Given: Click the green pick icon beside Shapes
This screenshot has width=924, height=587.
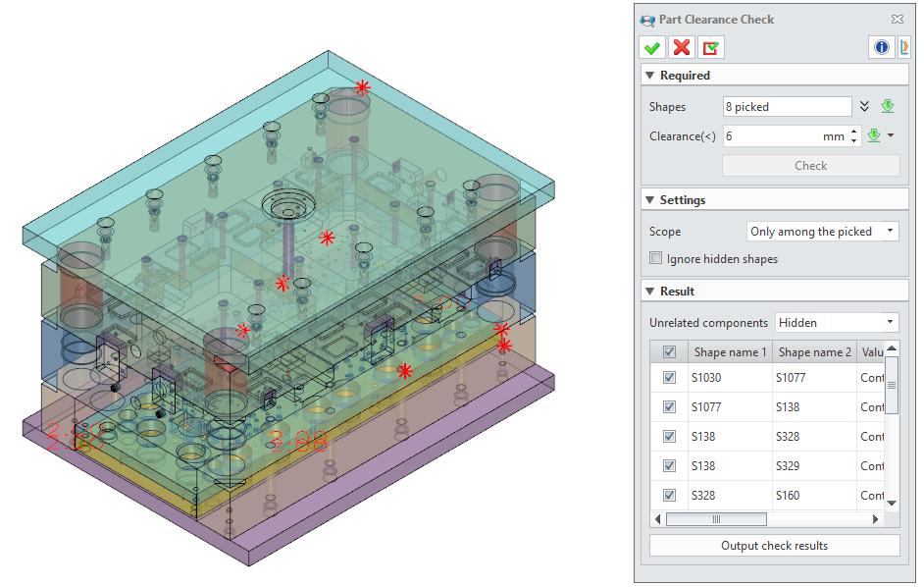Looking at the screenshot, I should click(888, 107).
